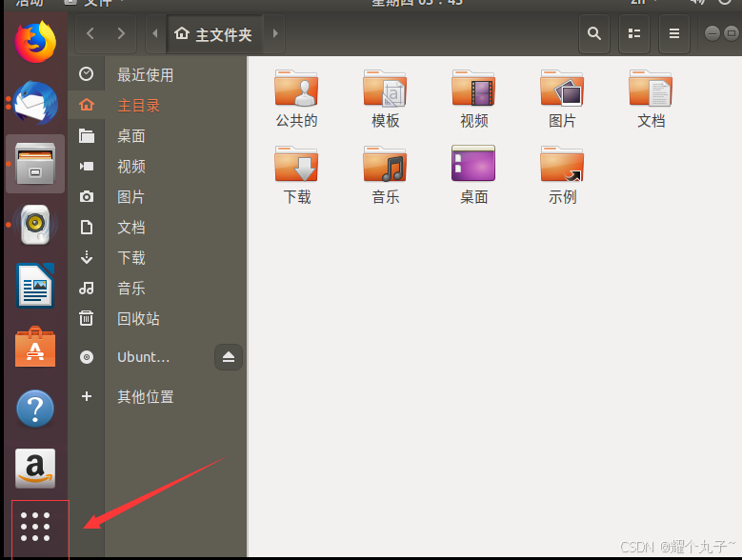The width and height of the screenshot is (742, 560).
Task: Click the path bar right triangle
Action: pyautogui.click(x=275, y=33)
